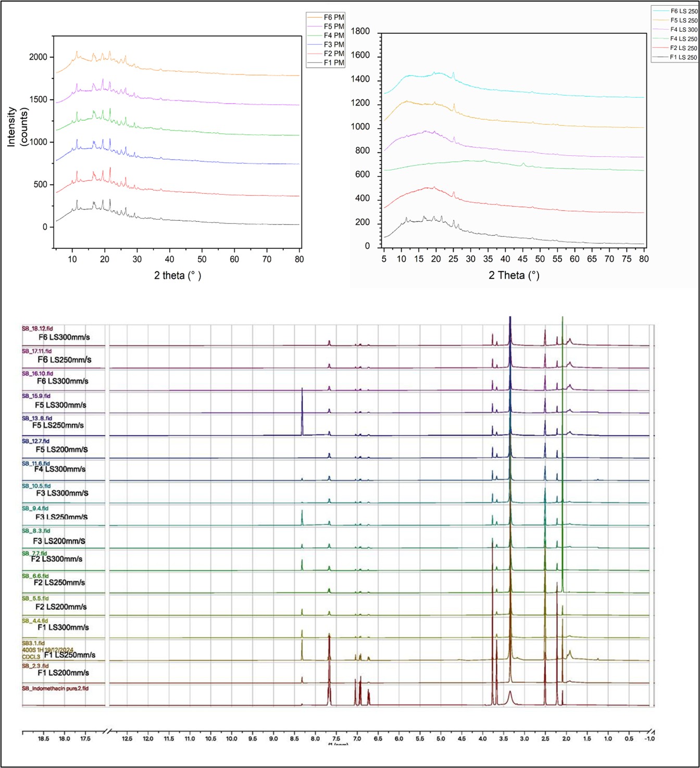Select the SB_17.11.fid spectrum file name

click(x=36, y=351)
